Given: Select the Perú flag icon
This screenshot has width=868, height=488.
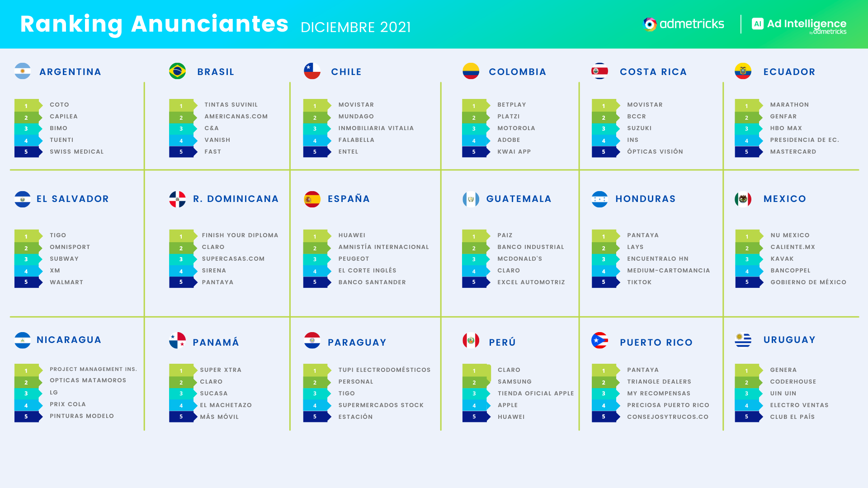Looking at the screenshot, I should [x=471, y=340].
